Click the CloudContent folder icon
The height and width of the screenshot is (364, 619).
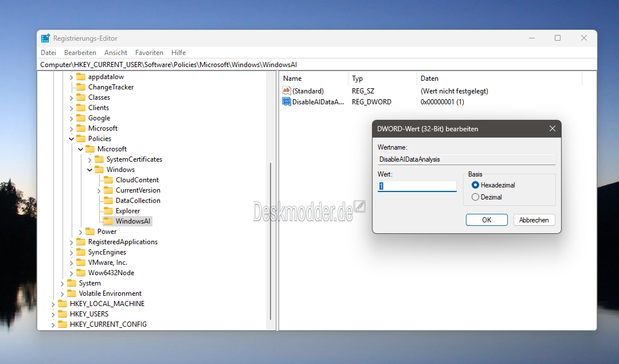pos(108,179)
